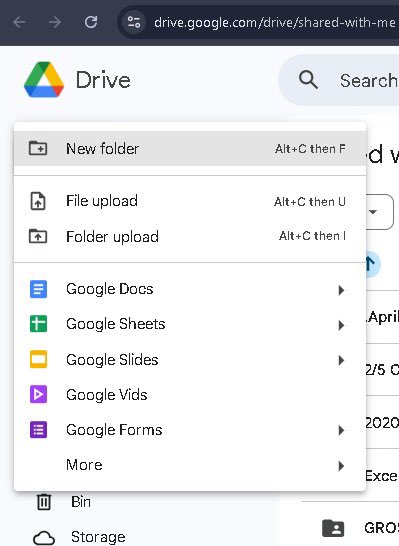The height and width of the screenshot is (546, 399).
Task: Reload the page with refresh icon
Action: pos(91,22)
